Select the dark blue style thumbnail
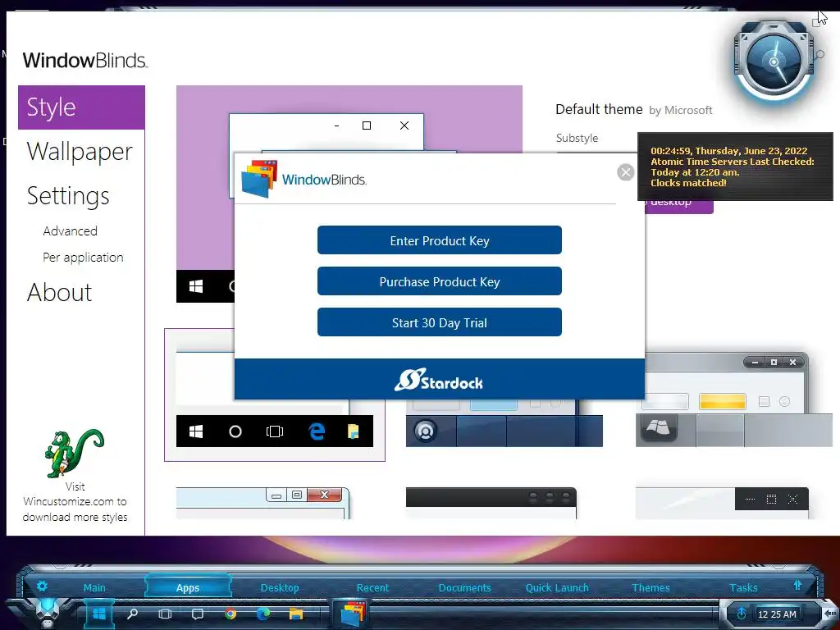The image size is (840, 630). 504,423
